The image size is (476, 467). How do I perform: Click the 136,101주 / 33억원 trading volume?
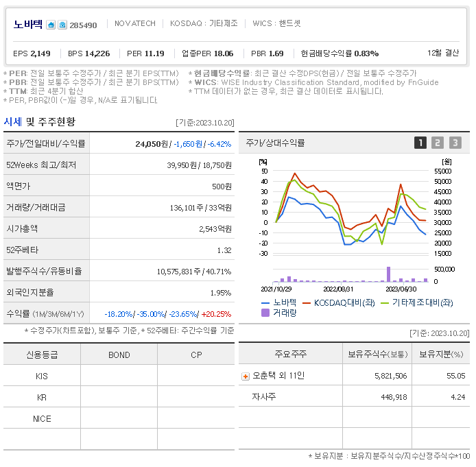[201, 208]
